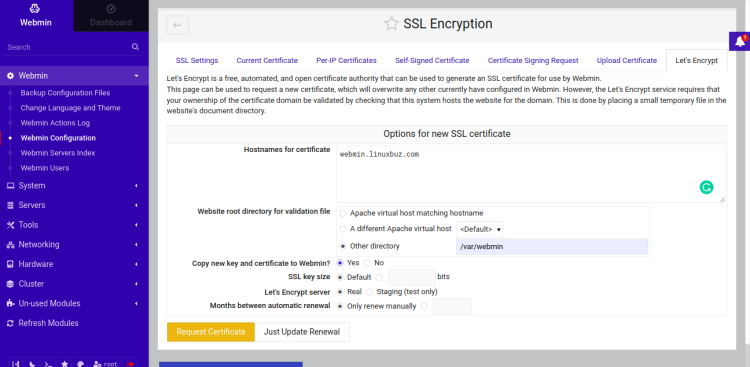Viewport: 750px width, 367px height.
Task: Favorite page using the star icon
Action: 391,24
